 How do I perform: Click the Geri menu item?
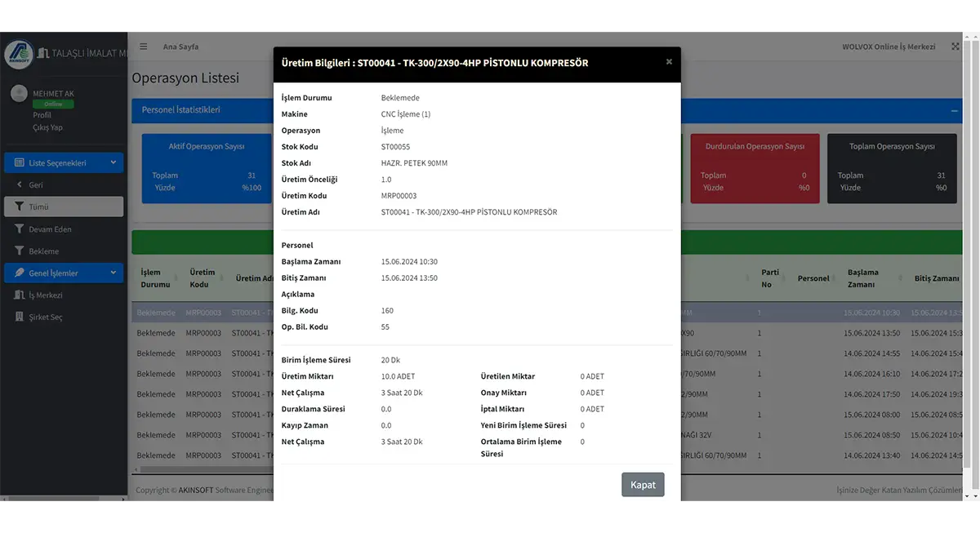[64, 185]
